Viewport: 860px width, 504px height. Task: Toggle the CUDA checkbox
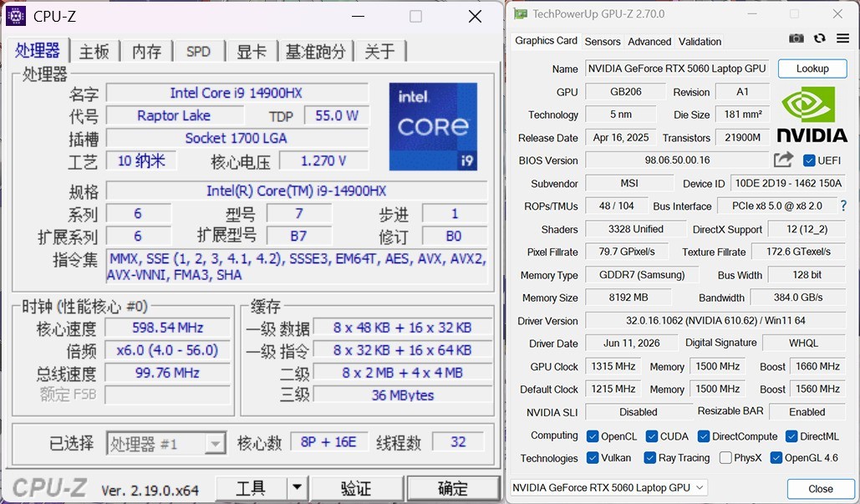652,436
